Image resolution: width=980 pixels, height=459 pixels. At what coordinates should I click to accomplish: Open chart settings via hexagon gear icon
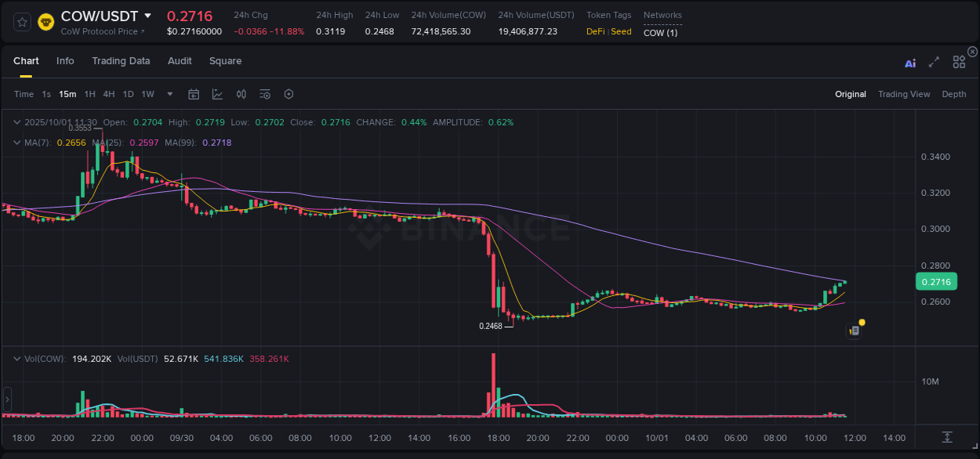tap(289, 93)
